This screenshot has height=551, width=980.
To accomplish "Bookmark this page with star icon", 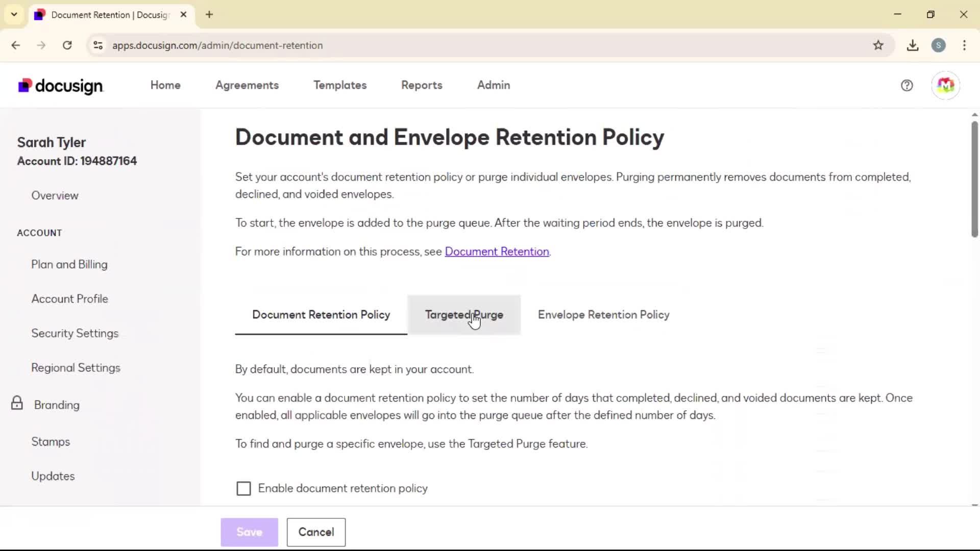I will click(x=878, y=45).
